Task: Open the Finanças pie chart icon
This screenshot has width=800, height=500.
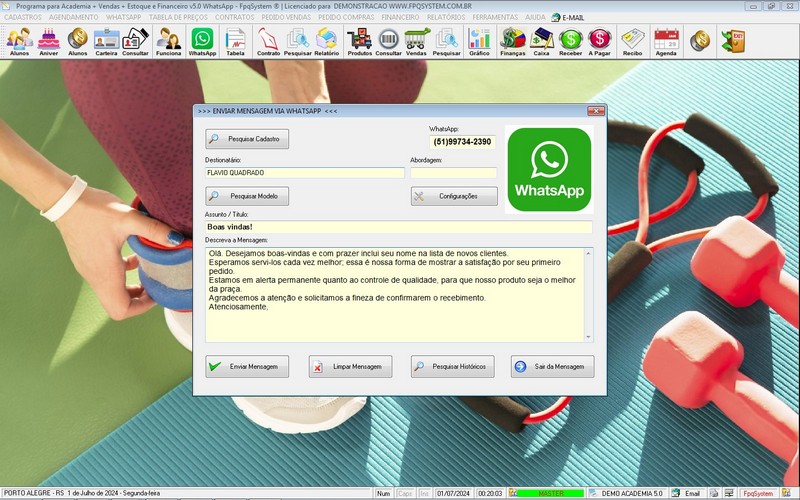Action: click(x=513, y=42)
